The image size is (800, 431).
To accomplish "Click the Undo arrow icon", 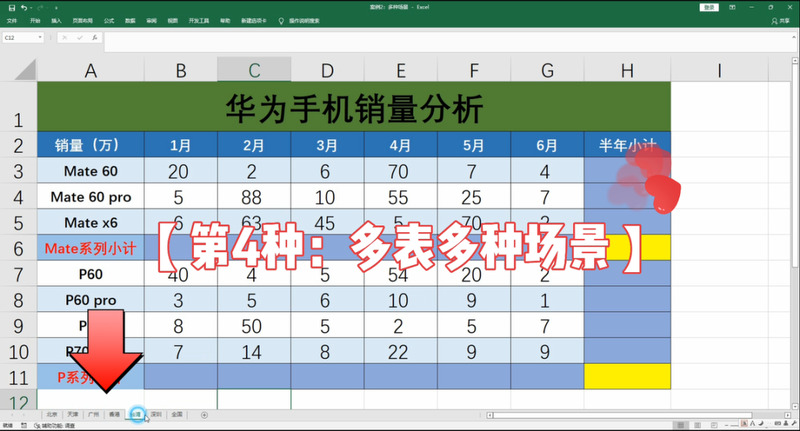I will 23,8.
